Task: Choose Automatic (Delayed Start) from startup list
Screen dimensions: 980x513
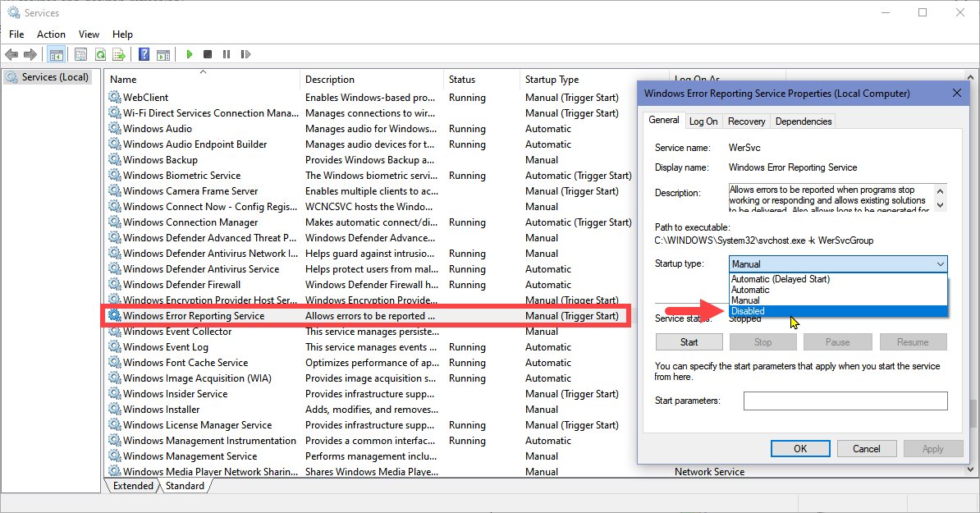Action: point(838,279)
